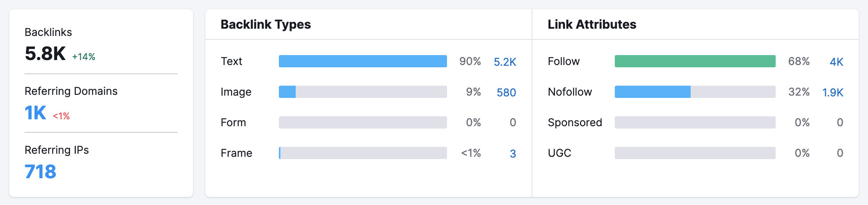Open the 5.2K Text backlinks link
The height and width of the screenshot is (205, 868).
(505, 62)
